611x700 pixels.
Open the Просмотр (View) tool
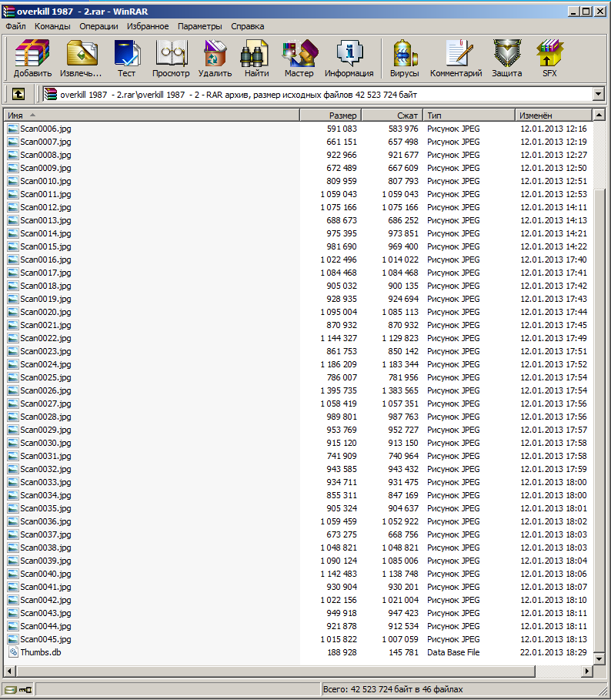click(x=171, y=59)
